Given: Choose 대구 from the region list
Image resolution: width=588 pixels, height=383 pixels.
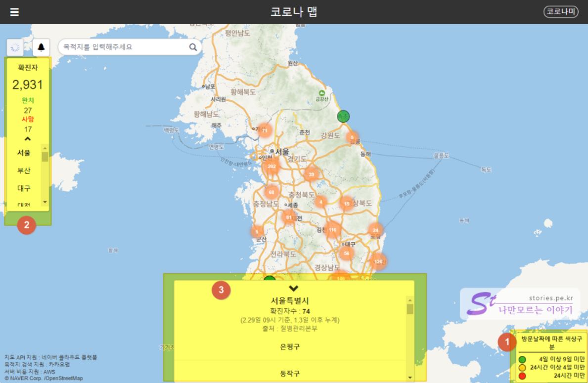Looking at the screenshot, I should point(24,188).
